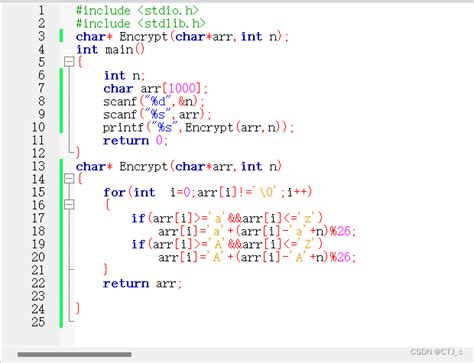Collapse the for loop fold box

click(x=69, y=204)
